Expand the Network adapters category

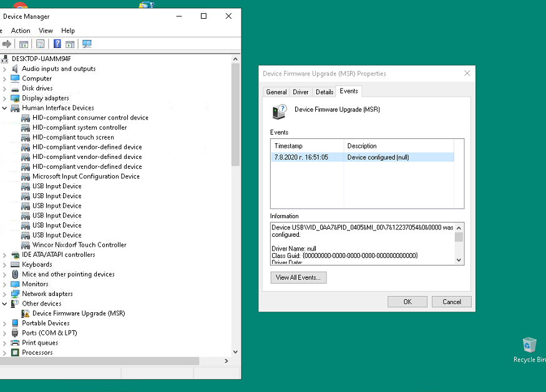pos(4,294)
